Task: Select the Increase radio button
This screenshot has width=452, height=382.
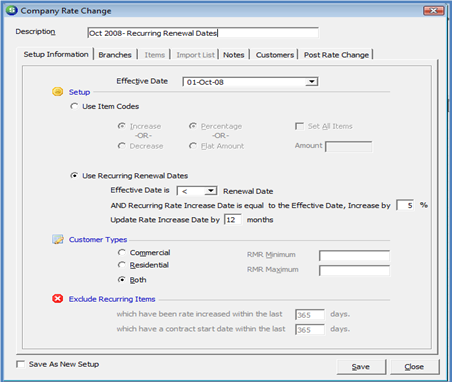Action: pyautogui.click(x=122, y=126)
